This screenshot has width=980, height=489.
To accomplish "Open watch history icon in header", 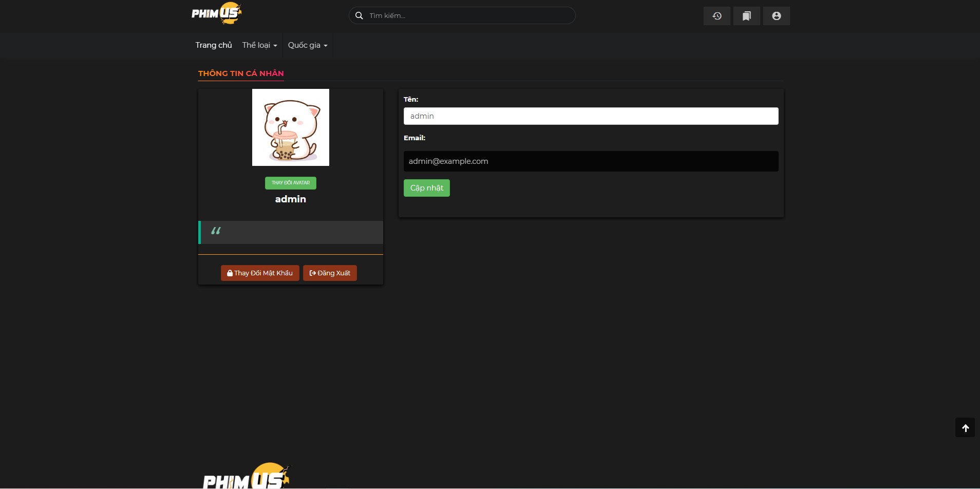I will click(x=717, y=16).
